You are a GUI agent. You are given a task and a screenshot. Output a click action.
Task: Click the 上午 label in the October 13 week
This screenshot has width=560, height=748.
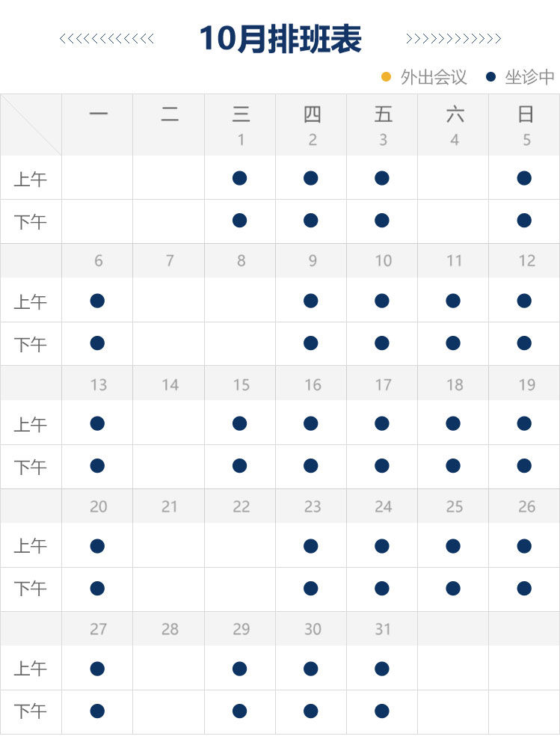click(x=31, y=425)
